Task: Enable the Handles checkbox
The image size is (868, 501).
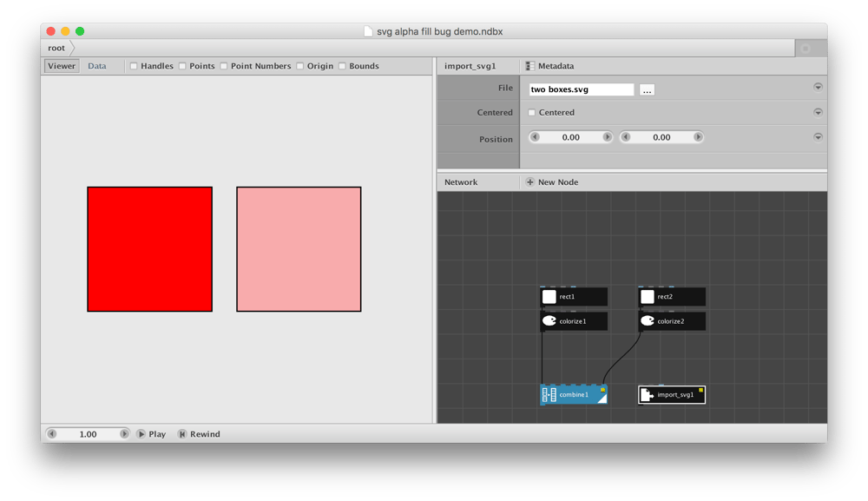Action: [134, 66]
